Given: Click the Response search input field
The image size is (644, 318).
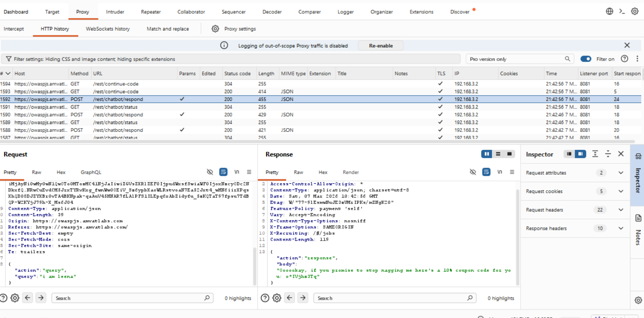Looking at the screenshot, I should (391, 298).
